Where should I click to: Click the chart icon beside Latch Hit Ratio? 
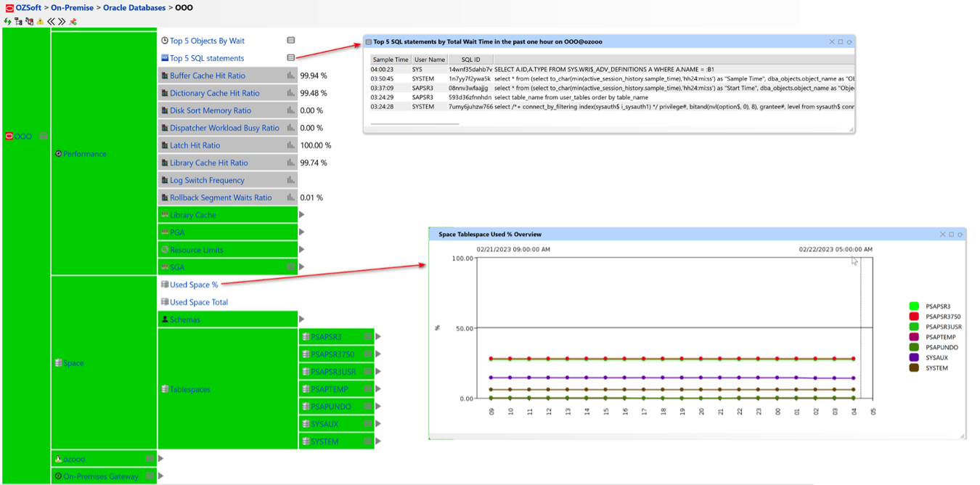tap(291, 145)
